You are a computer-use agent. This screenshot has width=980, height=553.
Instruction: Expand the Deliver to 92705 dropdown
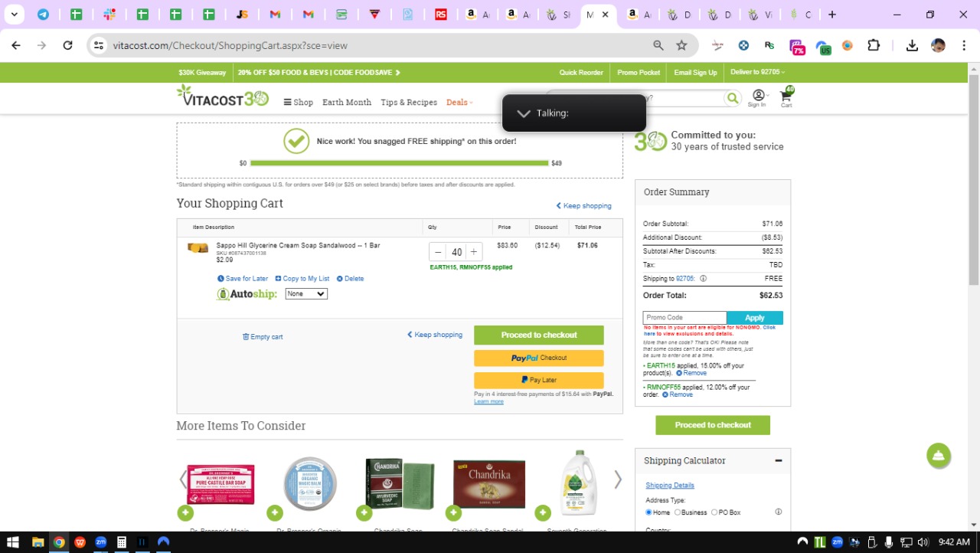click(x=758, y=72)
